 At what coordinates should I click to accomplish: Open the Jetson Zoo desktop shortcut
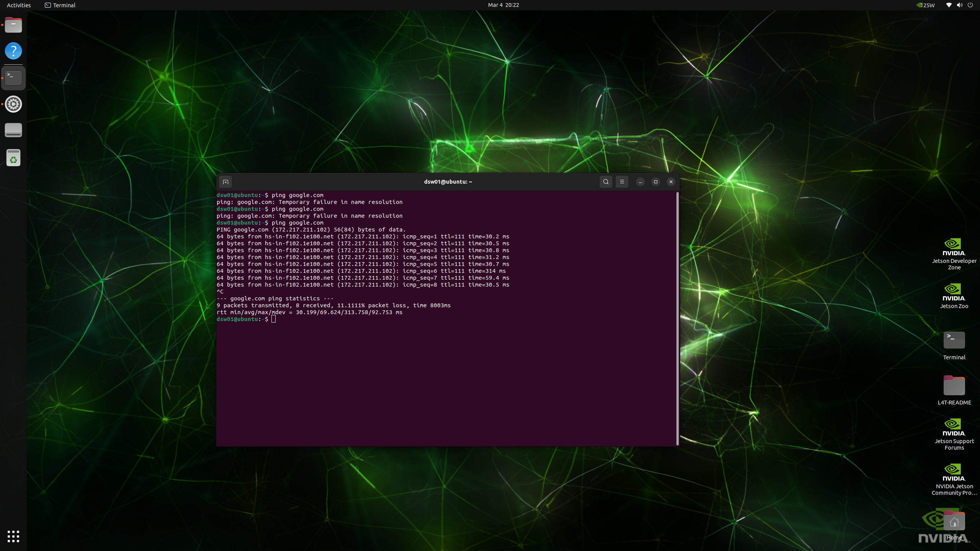(954, 292)
